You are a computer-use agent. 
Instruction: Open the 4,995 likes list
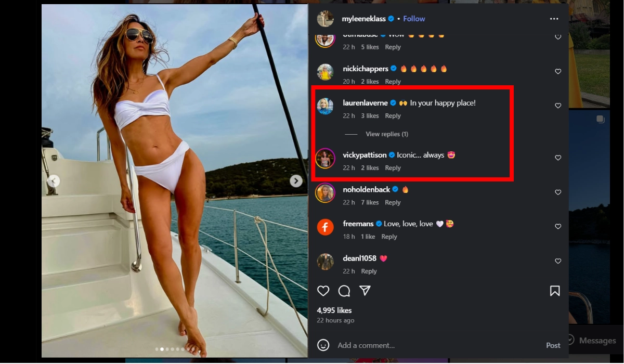click(335, 310)
